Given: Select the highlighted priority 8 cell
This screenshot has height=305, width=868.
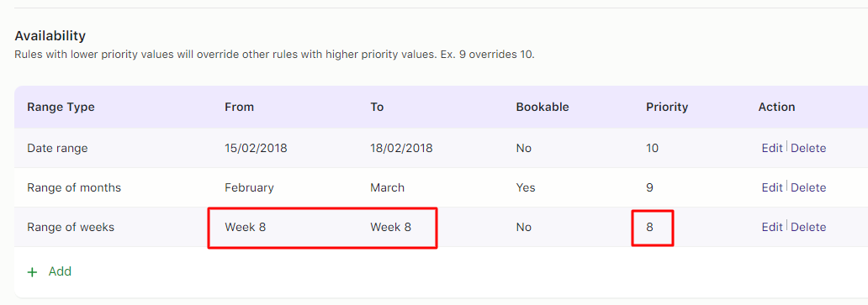Looking at the screenshot, I should point(653,227).
